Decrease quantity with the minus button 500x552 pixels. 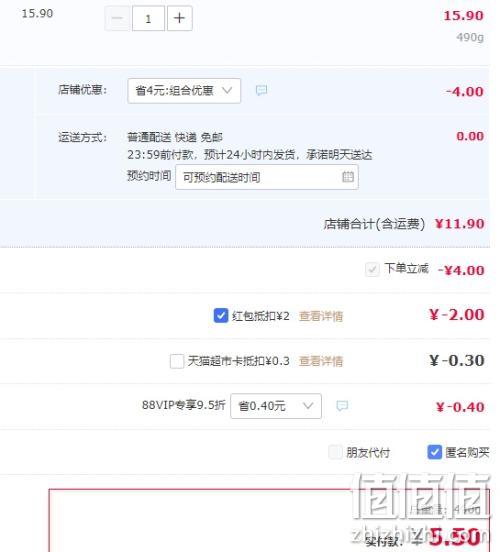point(117,18)
